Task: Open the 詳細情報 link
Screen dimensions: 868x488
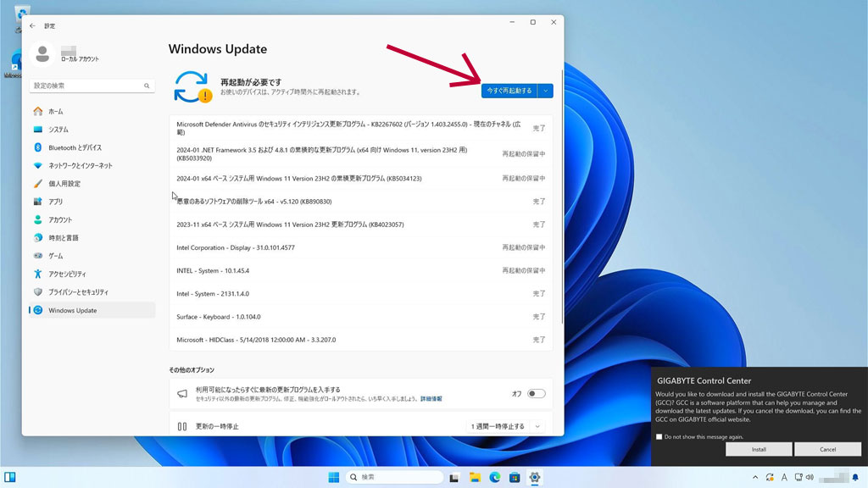Action: (431, 398)
